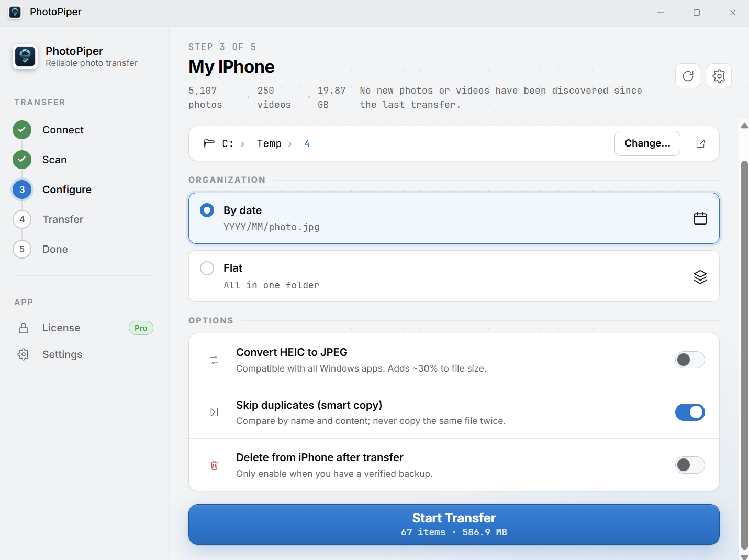Click the 5,107 photos count
The width and height of the screenshot is (749, 560).
pos(205,97)
